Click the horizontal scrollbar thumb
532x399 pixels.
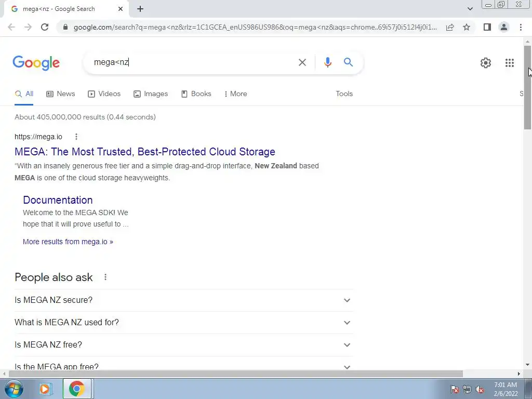(x=235, y=374)
